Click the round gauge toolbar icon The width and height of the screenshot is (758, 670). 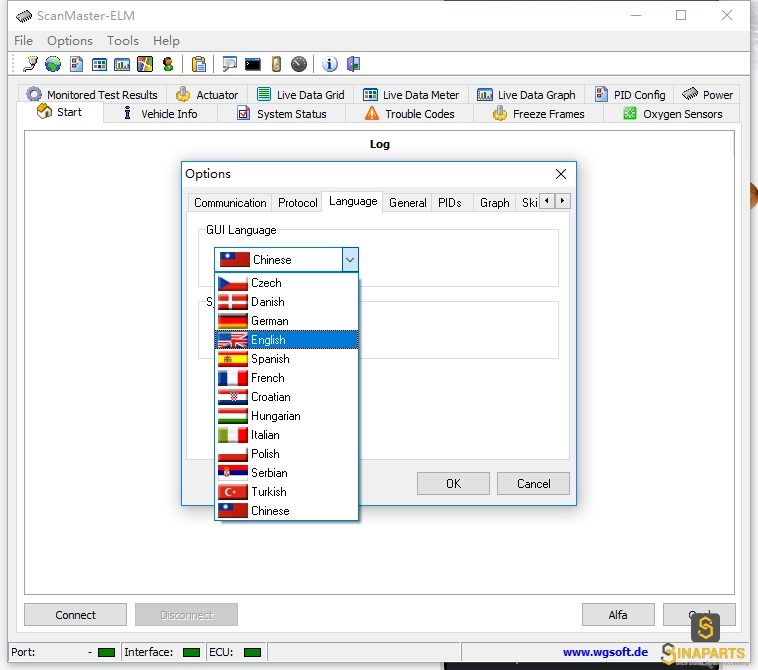(x=299, y=64)
